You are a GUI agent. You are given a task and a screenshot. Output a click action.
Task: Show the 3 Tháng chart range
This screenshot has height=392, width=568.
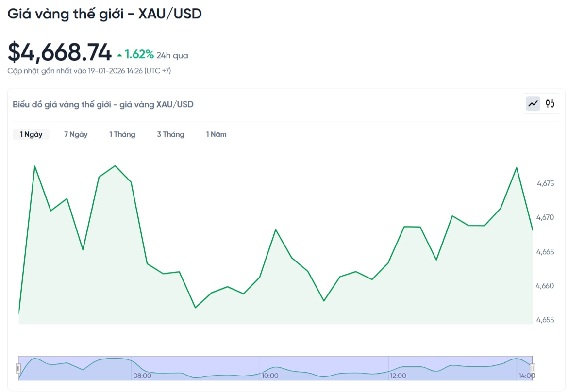(x=170, y=134)
